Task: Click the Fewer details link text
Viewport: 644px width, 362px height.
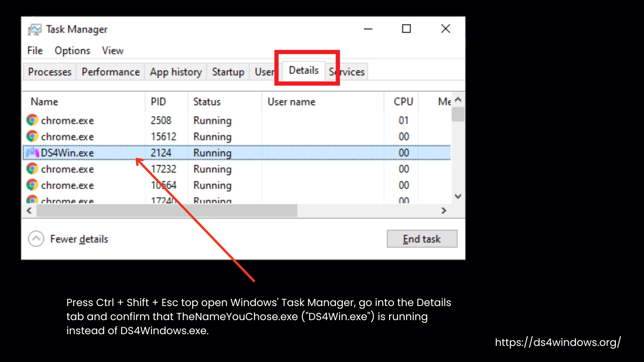Action: pos(79,239)
